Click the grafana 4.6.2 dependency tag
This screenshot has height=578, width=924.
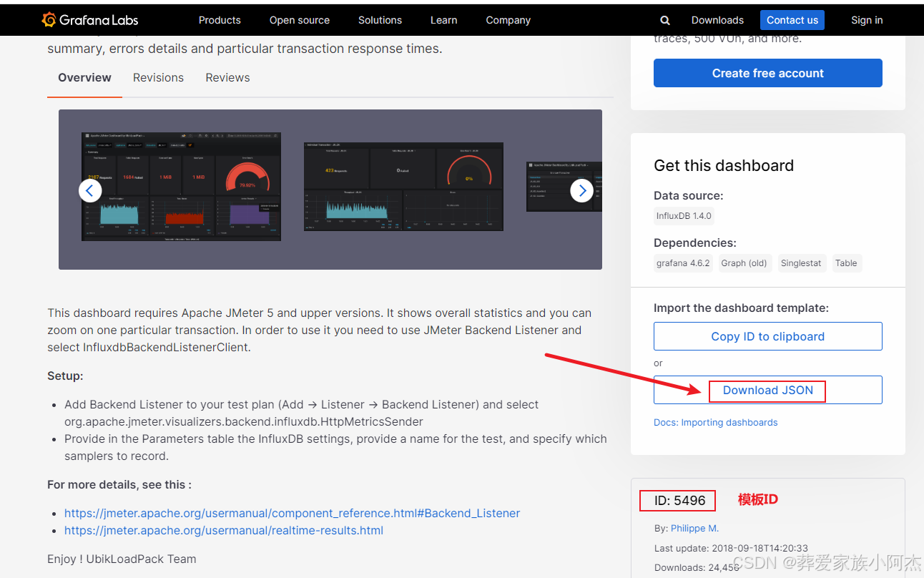click(x=683, y=263)
